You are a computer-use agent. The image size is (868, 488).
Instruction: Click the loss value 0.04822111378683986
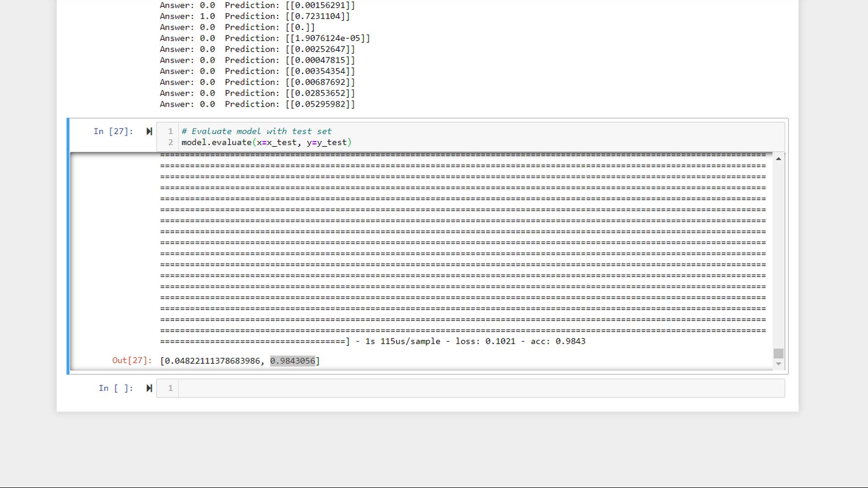point(212,361)
